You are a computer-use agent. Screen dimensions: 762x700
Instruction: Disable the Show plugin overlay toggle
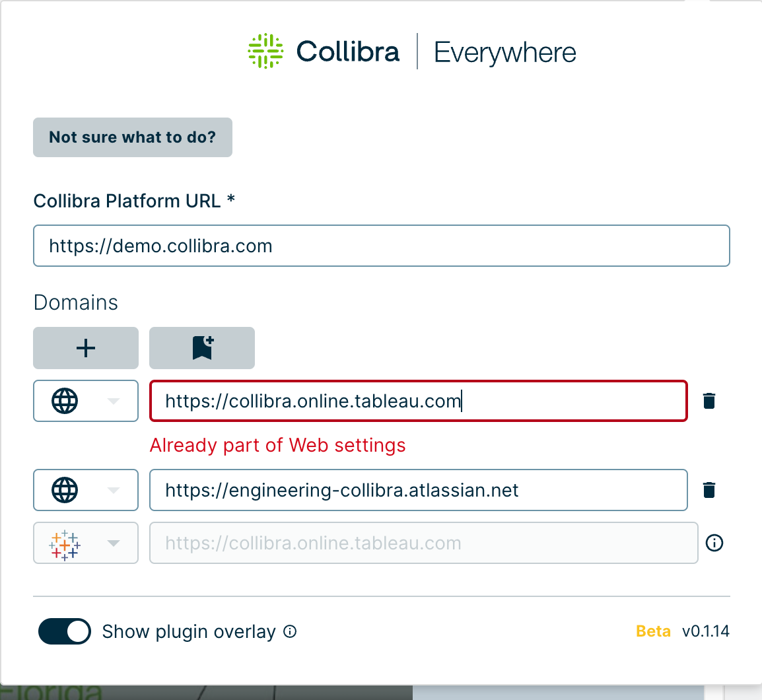(x=64, y=631)
